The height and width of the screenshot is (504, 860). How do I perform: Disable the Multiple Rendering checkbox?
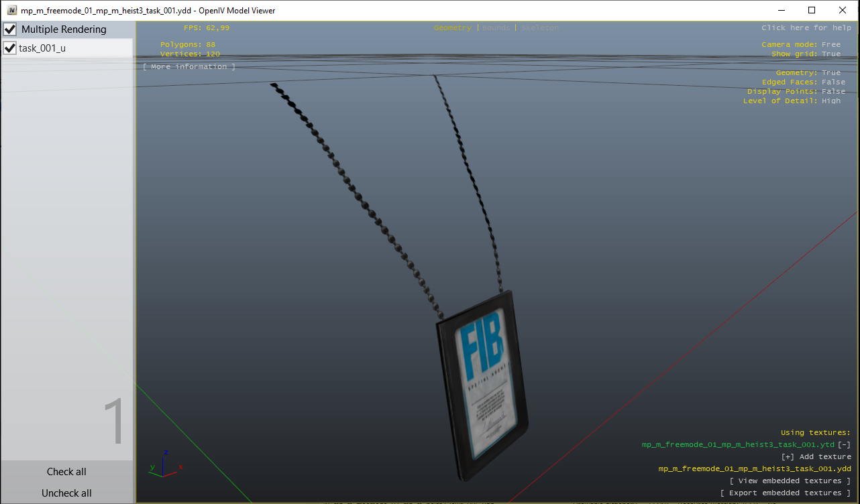(9, 29)
